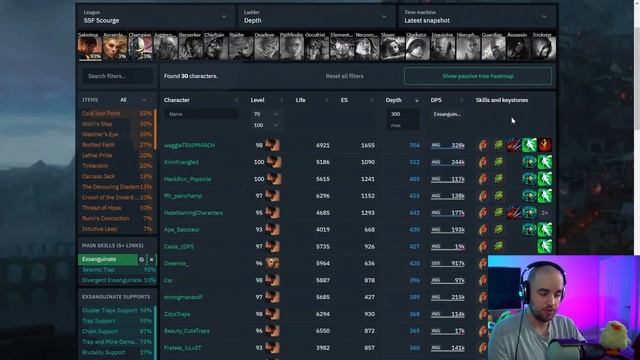Toggle the Watcher's Eye item filter
Viewport: 640px width, 360px height.
coord(117,134)
